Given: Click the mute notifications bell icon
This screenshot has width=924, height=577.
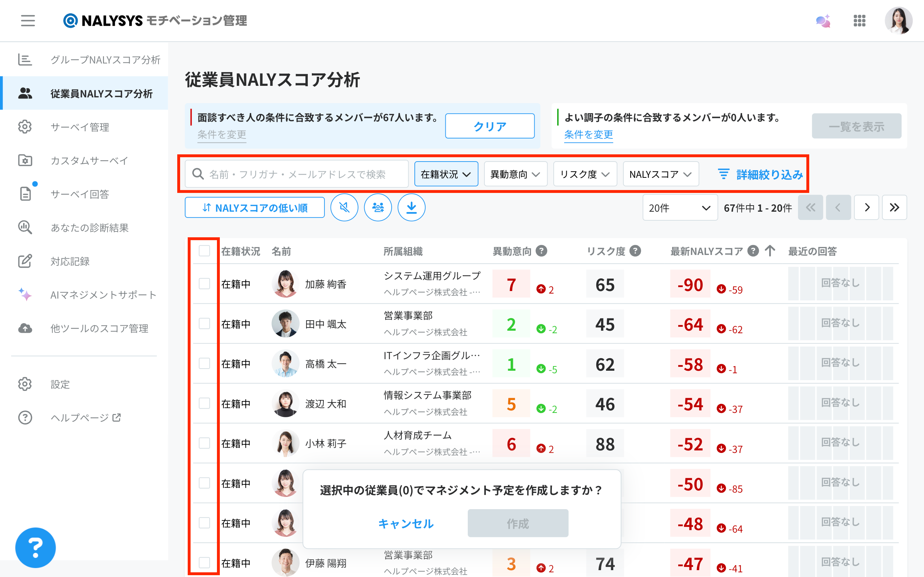Looking at the screenshot, I should [x=344, y=208].
